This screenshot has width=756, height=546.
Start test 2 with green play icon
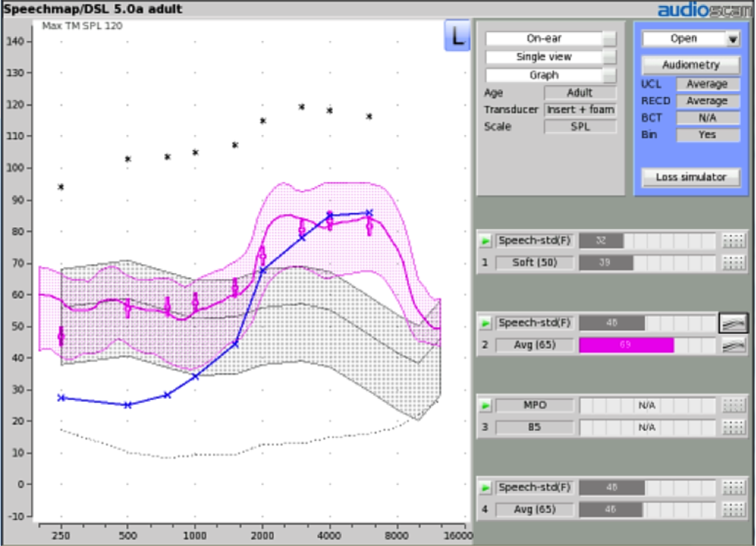[x=485, y=323]
